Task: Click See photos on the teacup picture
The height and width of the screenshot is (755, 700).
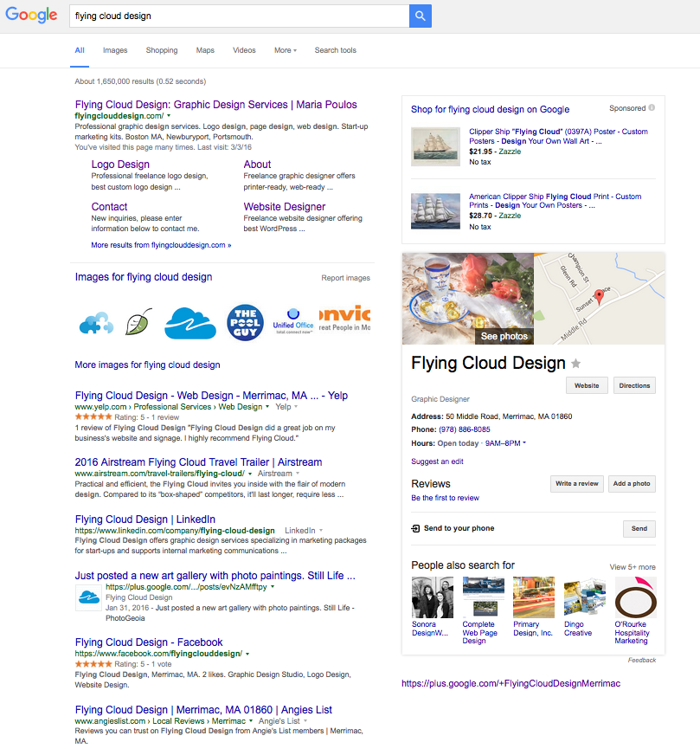Action: point(504,336)
